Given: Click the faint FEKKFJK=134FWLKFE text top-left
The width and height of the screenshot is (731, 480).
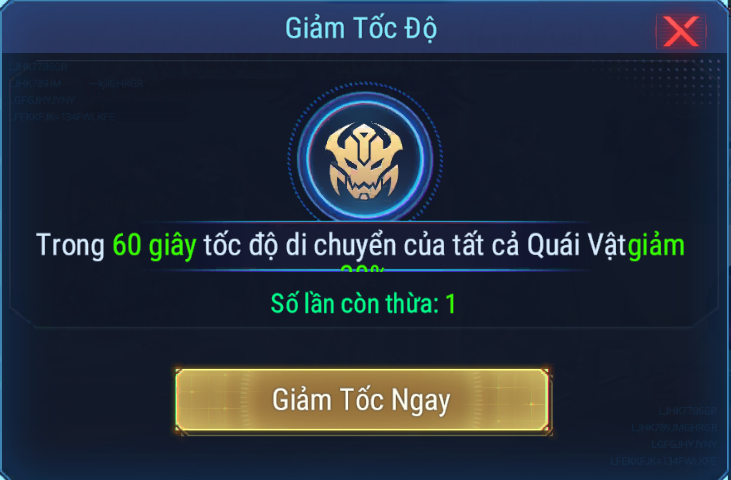Looking at the screenshot, I should pyautogui.click(x=64, y=117).
